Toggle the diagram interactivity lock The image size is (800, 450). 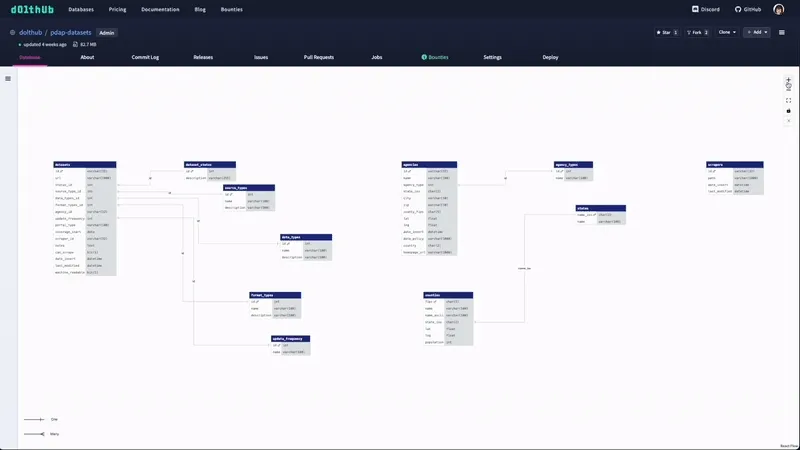[788, 111]
